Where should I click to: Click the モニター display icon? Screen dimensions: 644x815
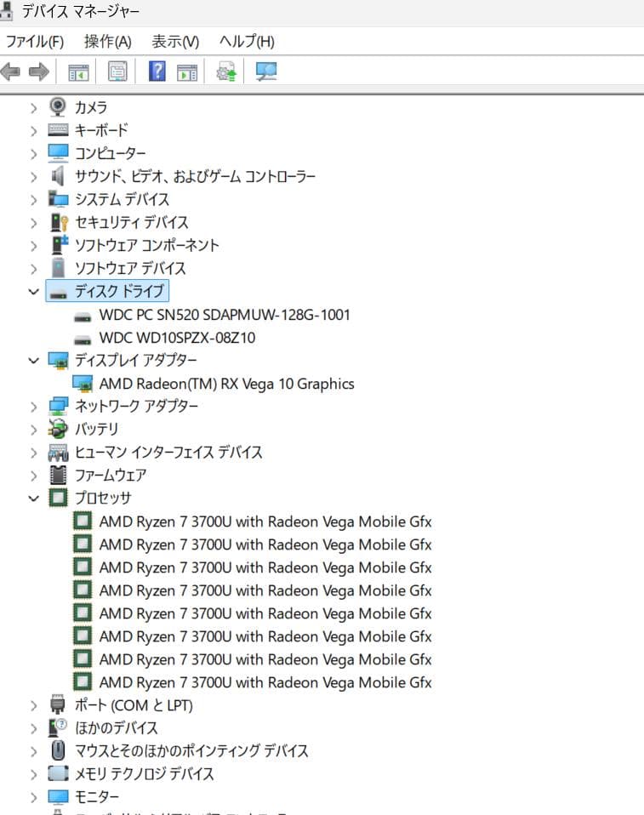pos(58,796)
